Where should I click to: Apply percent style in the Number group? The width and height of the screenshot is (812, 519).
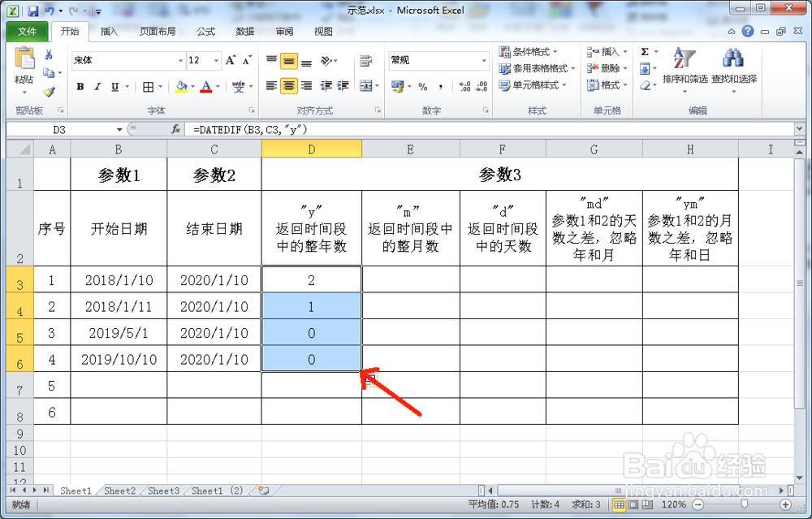[x=422, y=84]
